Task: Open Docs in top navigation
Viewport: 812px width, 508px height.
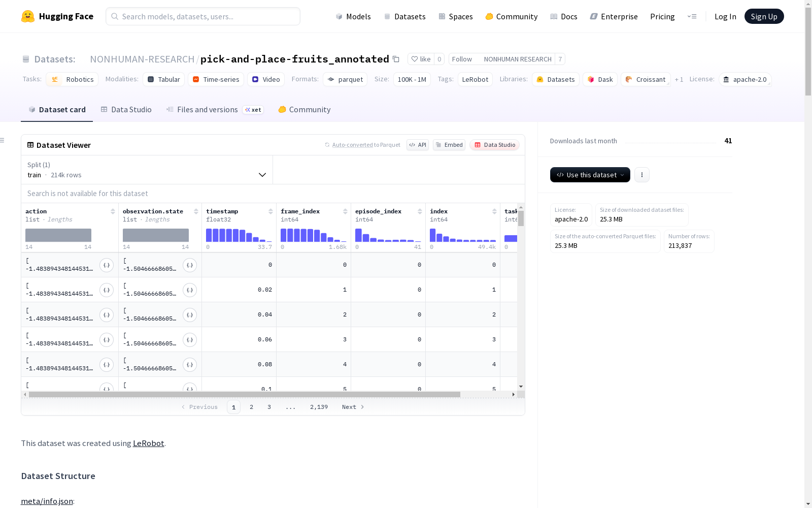Action: tap(564, 16)
